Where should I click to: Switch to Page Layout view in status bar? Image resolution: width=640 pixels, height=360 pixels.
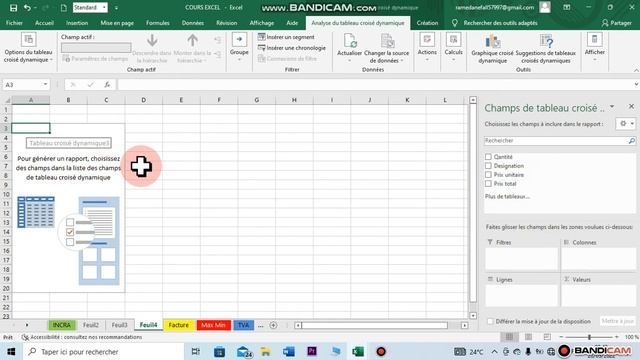click(528, 337)
